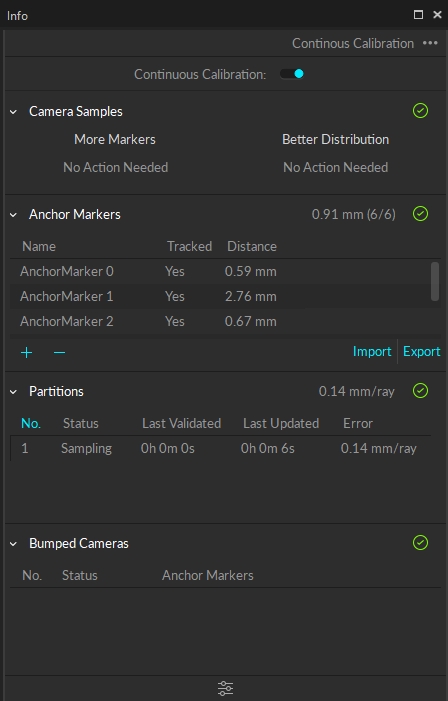This screenshot has height=701, width=448.
Task: Click the anchor markers list scrollbar
Action: pos(435,282)
